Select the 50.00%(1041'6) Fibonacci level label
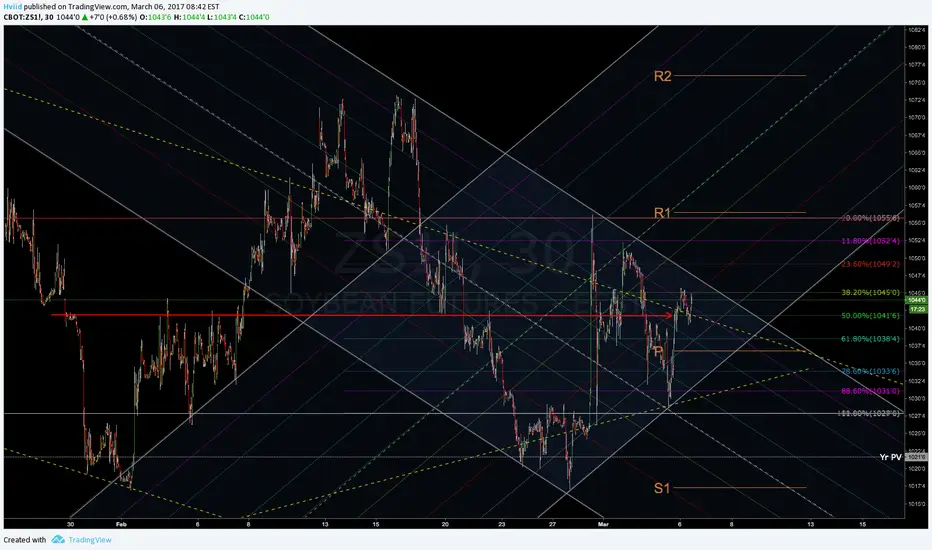The image size is (932, 550). pyautogui.click(x=871, y=316)
